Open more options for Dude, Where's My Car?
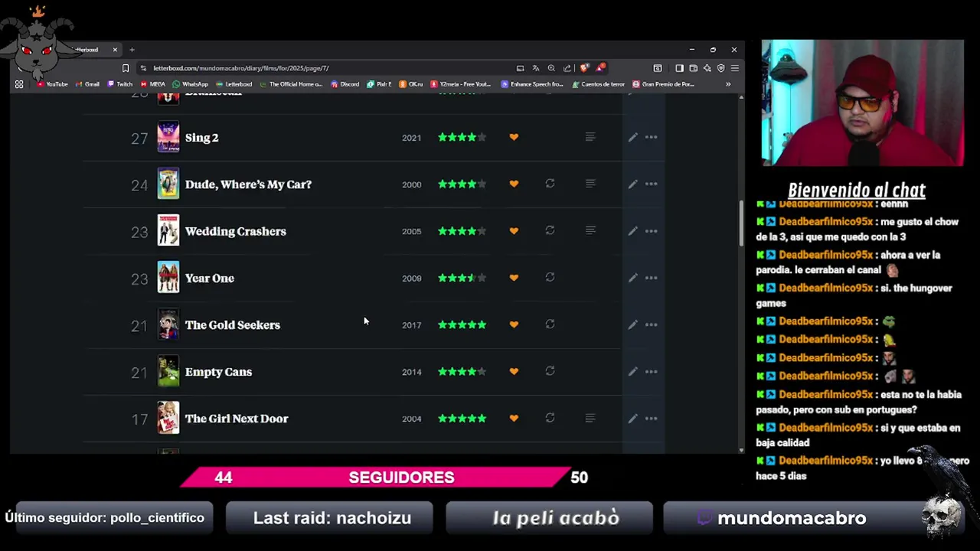This screenshot has height=551, width=980. (x=651, y=184)
